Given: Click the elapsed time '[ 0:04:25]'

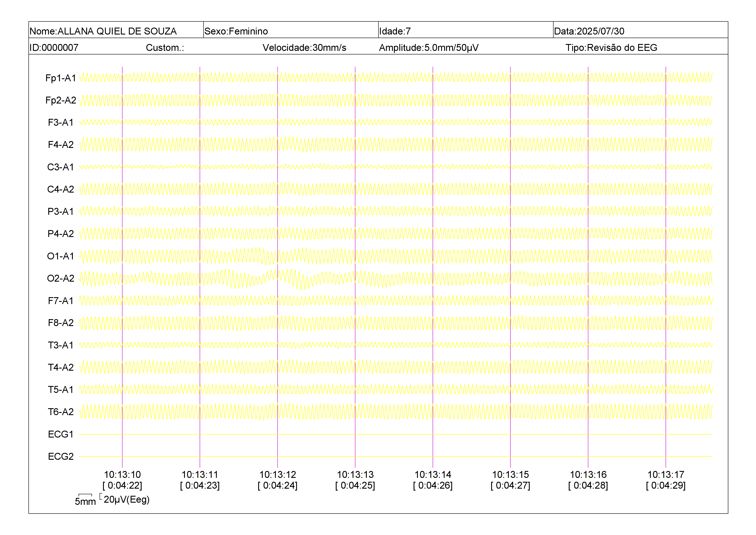Looking at the screenshot, I should pyautogui.click(x=355, y=486).
